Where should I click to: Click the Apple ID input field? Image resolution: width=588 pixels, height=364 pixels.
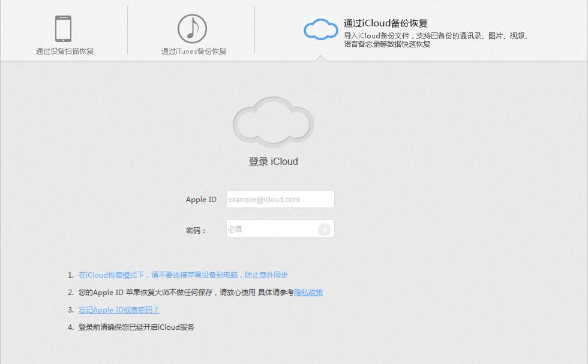point(280,198)
